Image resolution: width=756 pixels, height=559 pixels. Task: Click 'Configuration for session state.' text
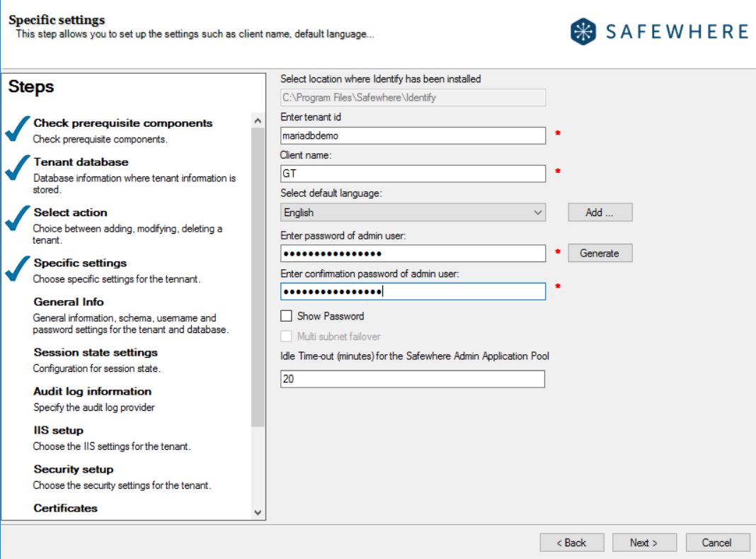click(x=97, y=368)
